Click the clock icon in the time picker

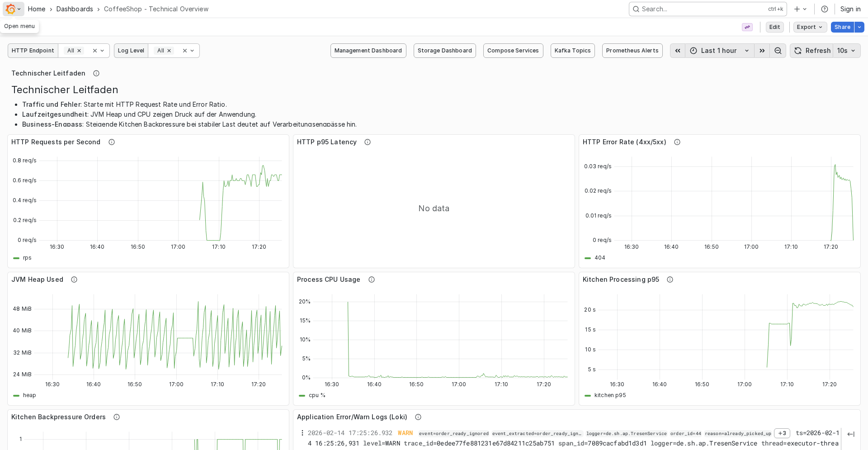[693, 51]
